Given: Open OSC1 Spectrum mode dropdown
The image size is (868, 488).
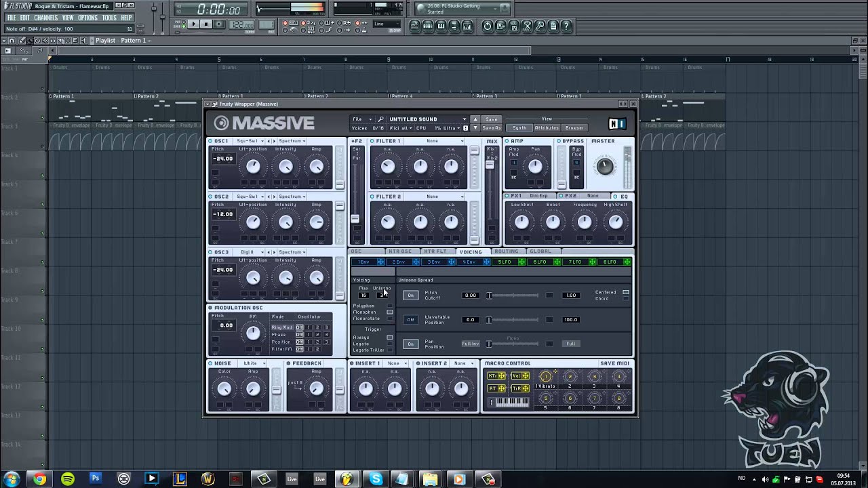Looking at the screenshot, I should (x=292, y=141).
